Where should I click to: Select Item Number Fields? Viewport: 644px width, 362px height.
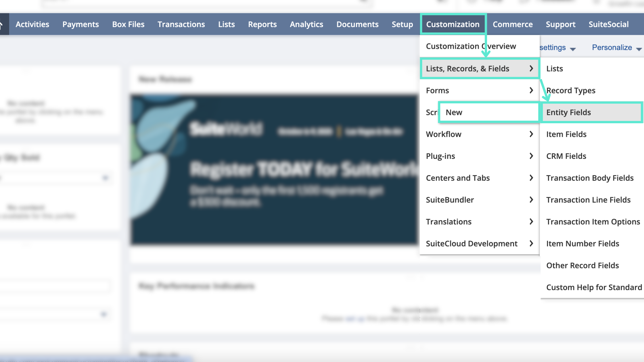pos(592,243)
